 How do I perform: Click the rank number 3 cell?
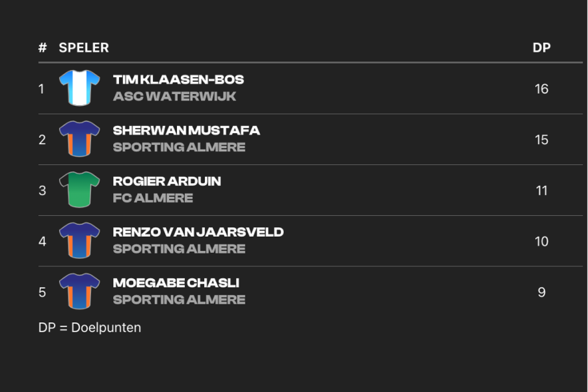(42, 191)
